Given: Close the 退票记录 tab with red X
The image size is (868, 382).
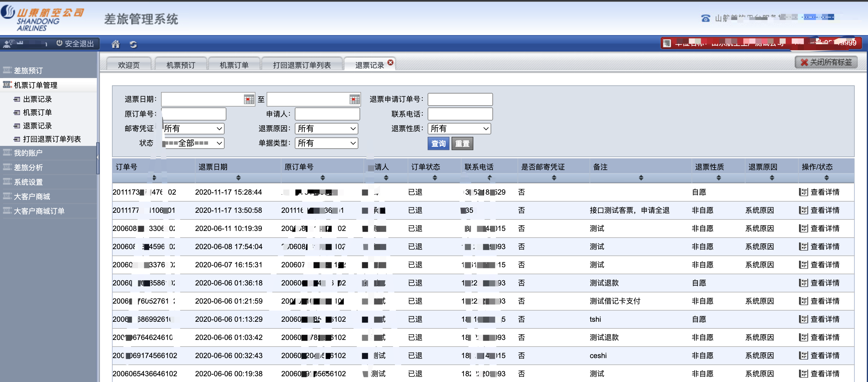Looking at the screenshot, I should [x=390, y=62].
